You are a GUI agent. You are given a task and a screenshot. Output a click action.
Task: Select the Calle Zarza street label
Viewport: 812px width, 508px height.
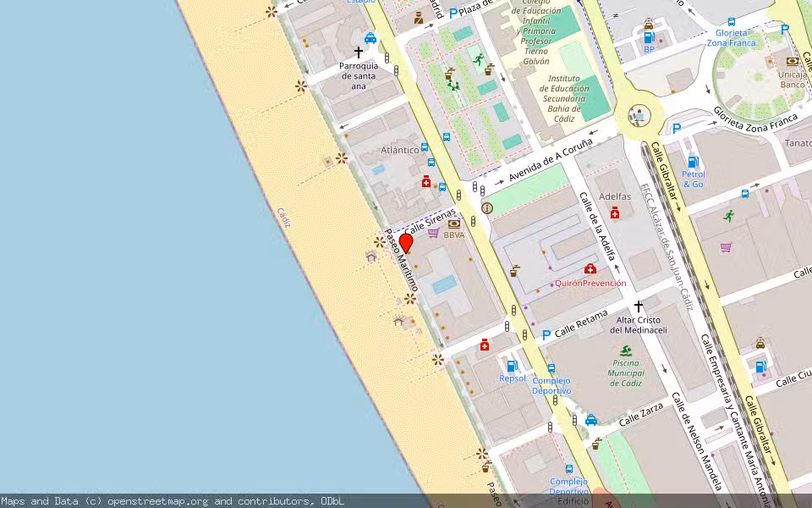641,415
